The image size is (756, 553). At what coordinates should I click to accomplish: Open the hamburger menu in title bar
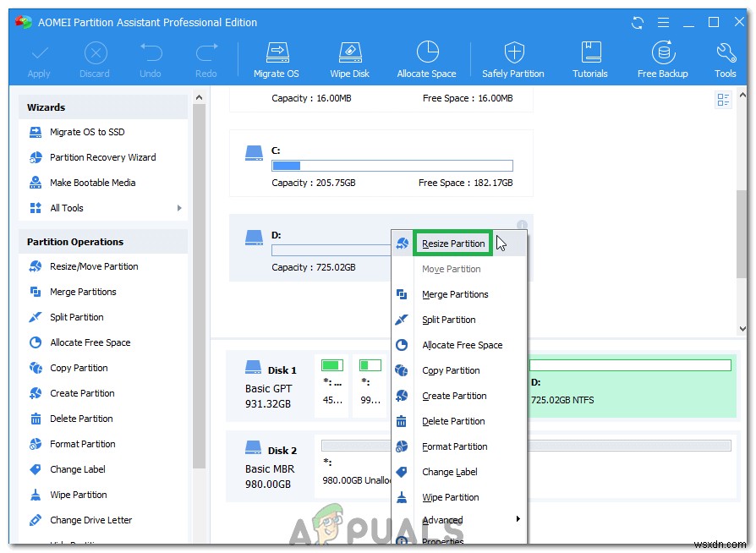[x=664, y=22]
